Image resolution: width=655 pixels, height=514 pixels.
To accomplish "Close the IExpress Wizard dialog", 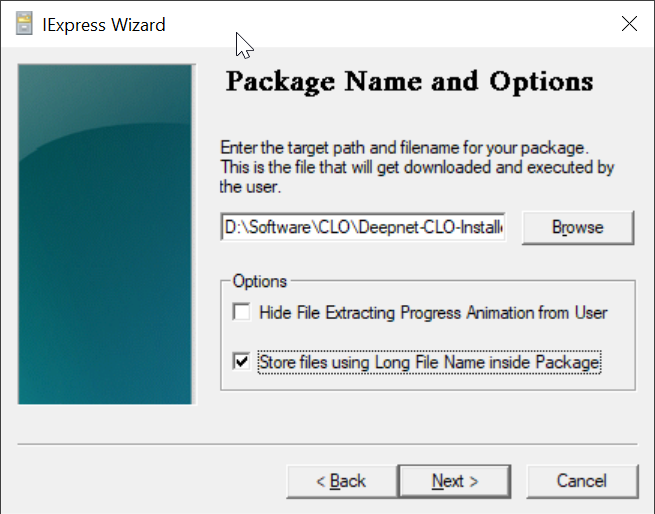I will coord(629,24).
